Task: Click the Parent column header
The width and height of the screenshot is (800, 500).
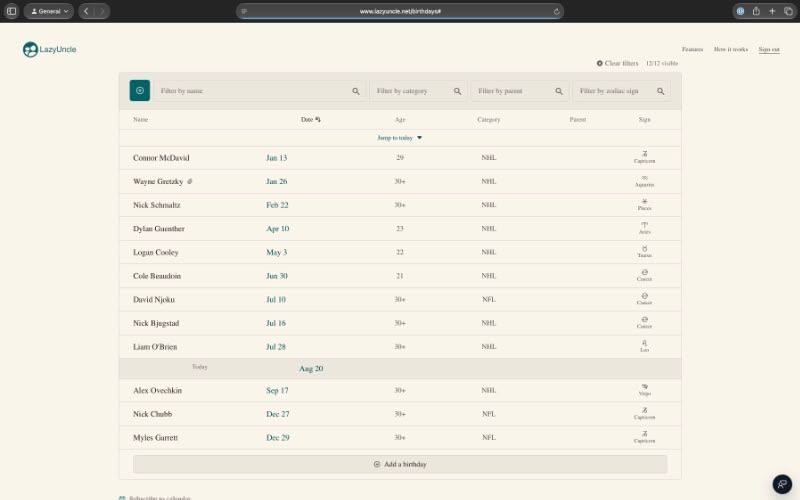Action: click(578, 119)
